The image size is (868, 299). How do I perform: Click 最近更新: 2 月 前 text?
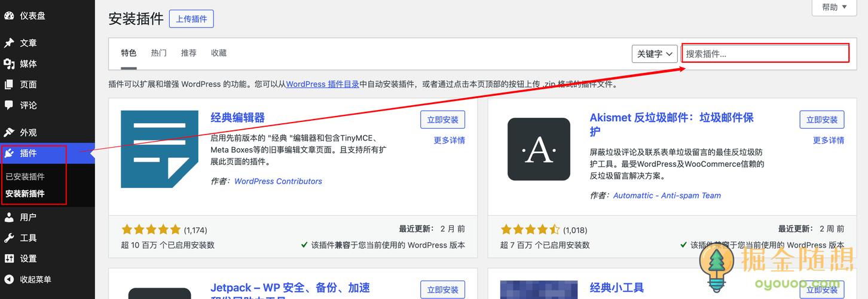pyautogui.click(x=432, y=229)
